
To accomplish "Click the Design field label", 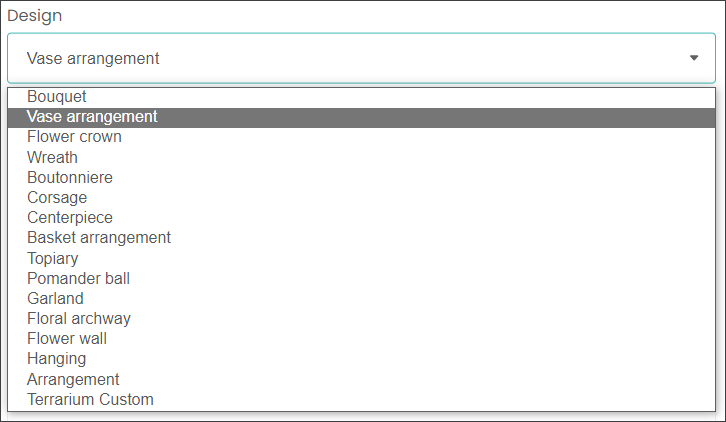I will point(35,16).
